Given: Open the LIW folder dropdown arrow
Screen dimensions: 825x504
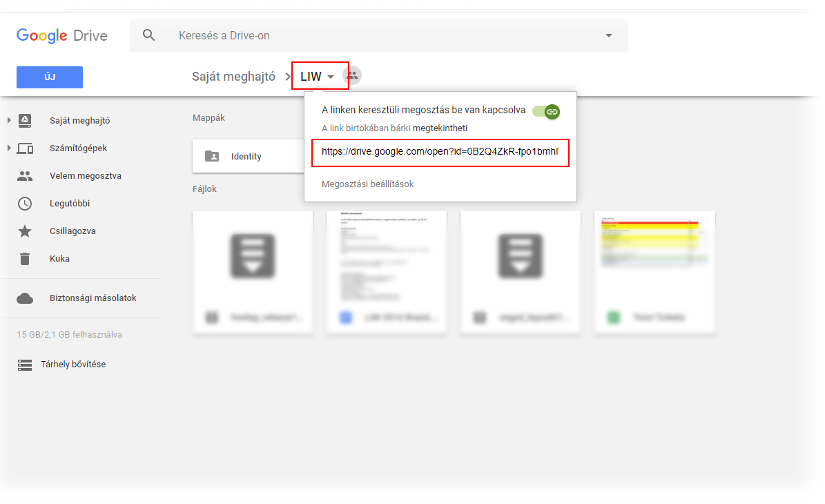Looking at the screenshot, I should click(x=331, y=77).
